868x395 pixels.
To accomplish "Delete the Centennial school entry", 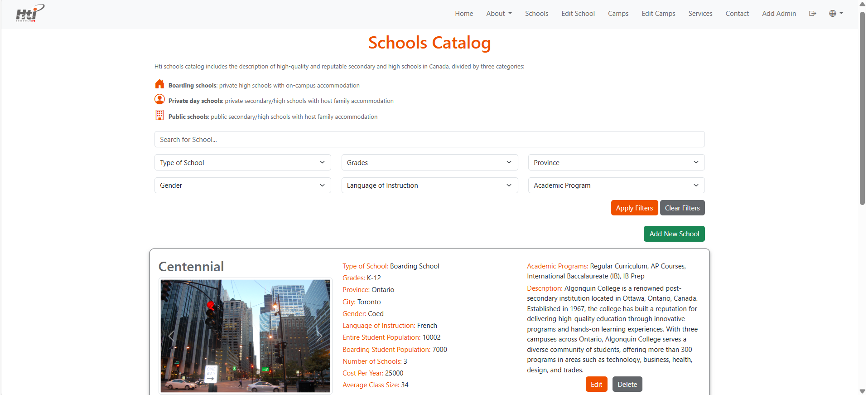I will 627,385.
